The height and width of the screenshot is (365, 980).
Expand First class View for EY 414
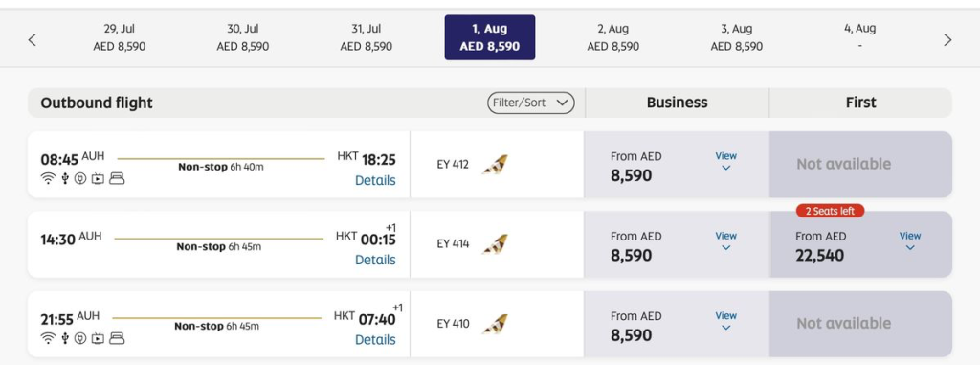pyautogui.click(x=910, y=240)
